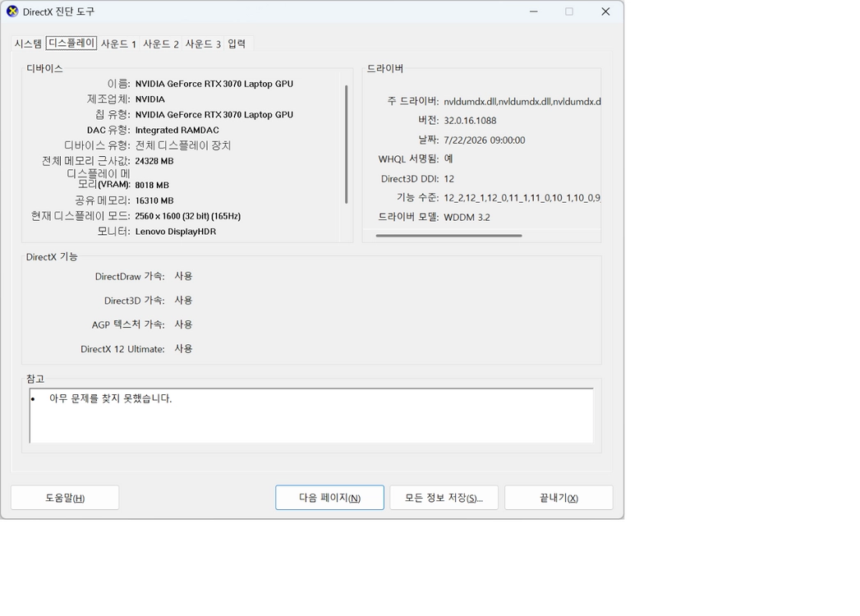Minimize the DirectX diagnostic window
Image resolution: width=860 pixels, height=616 pixels.
tap(533, 11)
